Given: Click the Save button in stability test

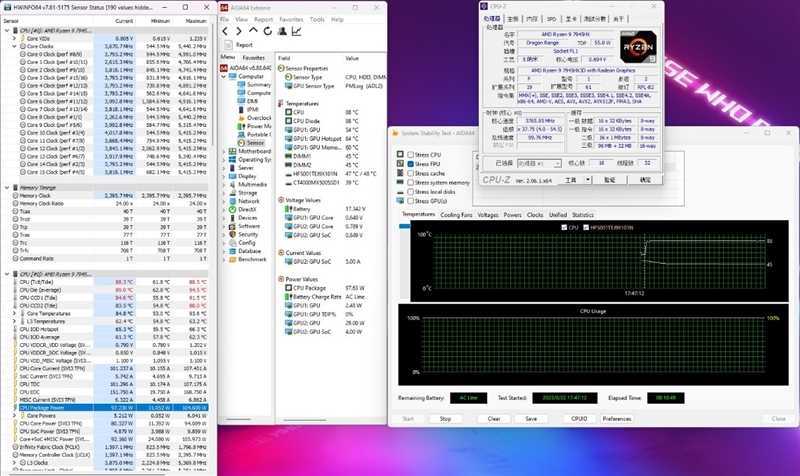Looking at the screenshot, I should (531, 418).
